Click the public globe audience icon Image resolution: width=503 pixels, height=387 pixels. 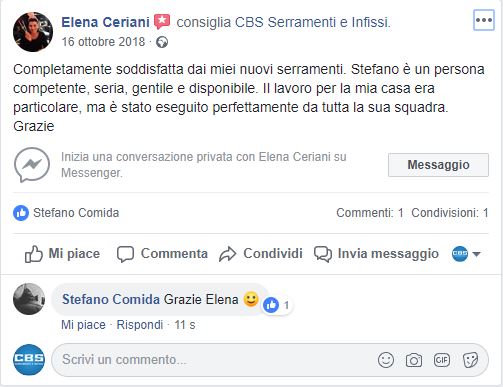coord(162,42)
